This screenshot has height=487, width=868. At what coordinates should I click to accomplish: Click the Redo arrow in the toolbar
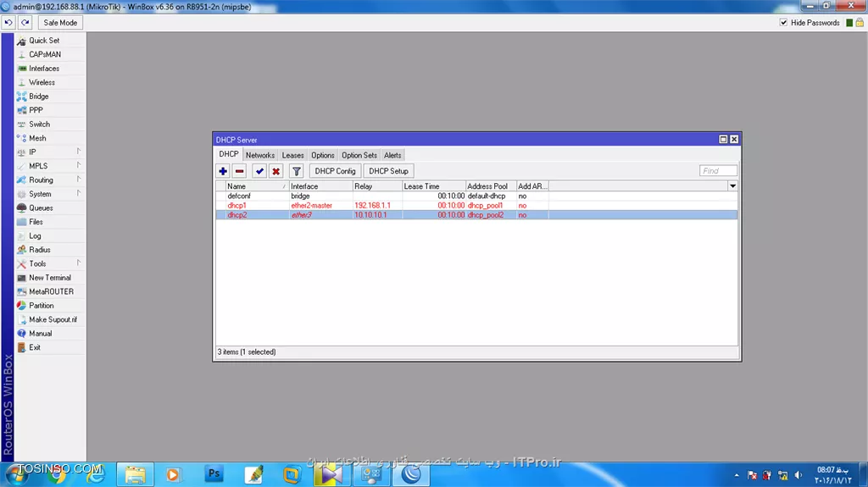(25, 23)
